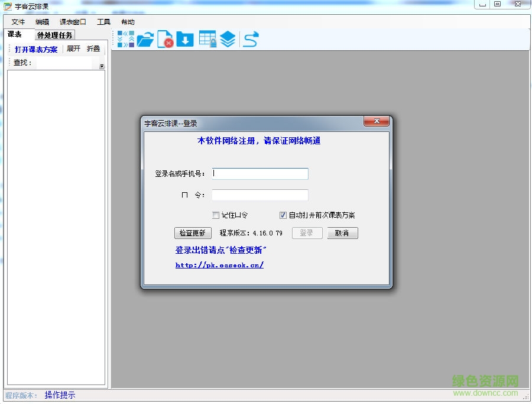Click the curved arrow share icon

251,40
